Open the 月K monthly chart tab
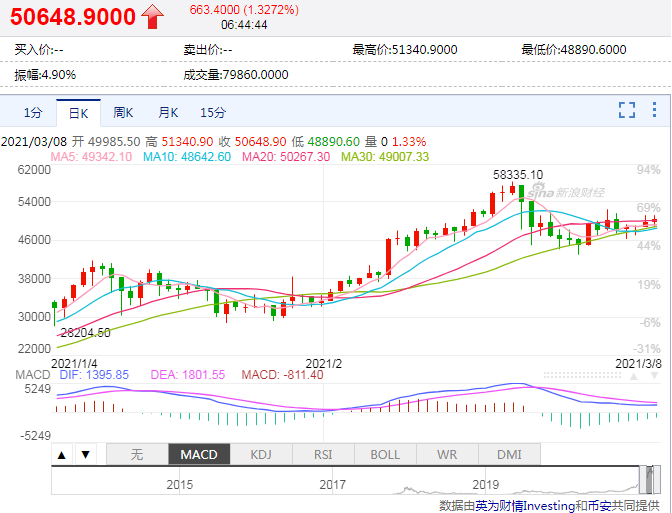This screenshot has width=672, height=513. point(168,113)
